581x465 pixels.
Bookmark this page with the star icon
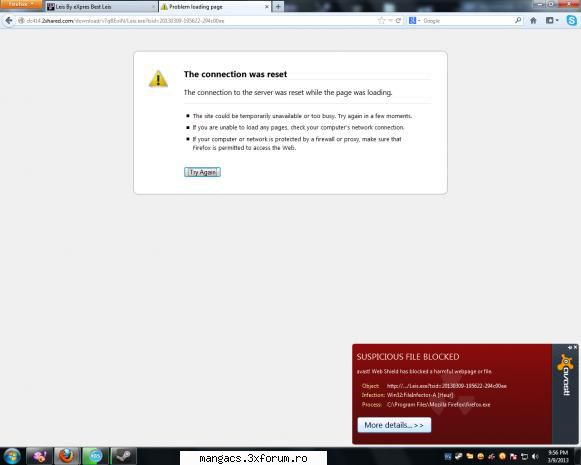click(x=381, y=21)
